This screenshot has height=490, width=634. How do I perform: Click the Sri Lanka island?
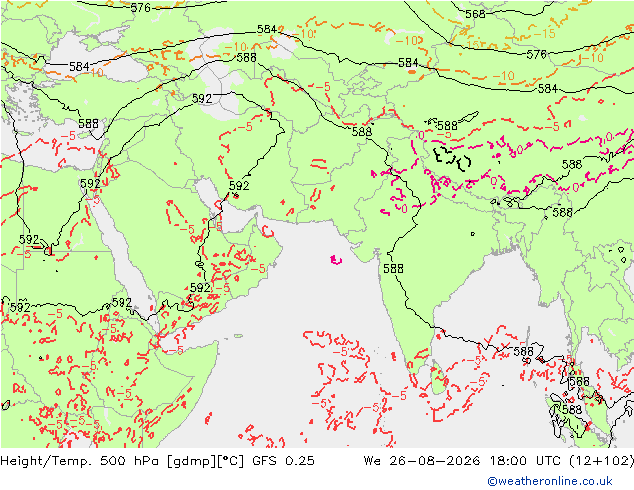point(438,378)
